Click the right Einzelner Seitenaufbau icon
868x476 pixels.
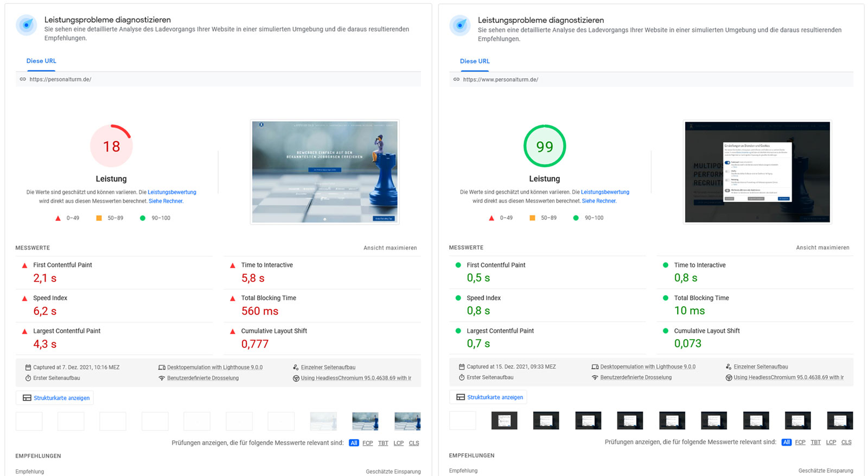[x=729, y=367]
